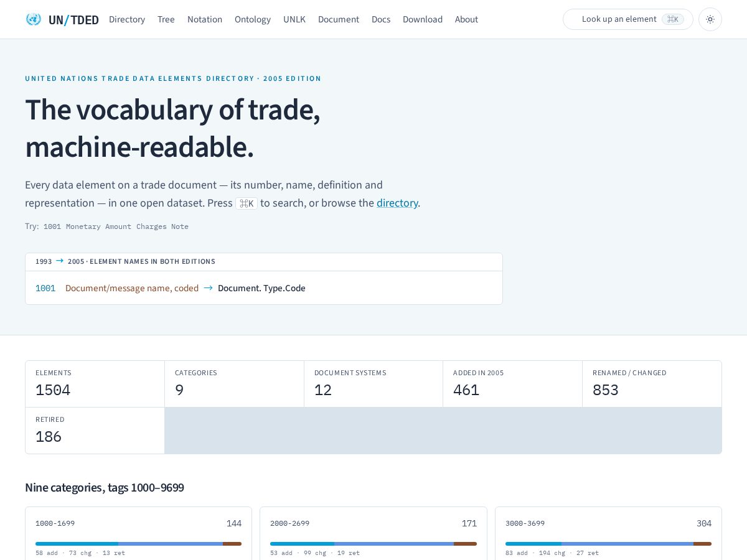The image size is (747, 560).
Task: Click the count 304 on third category card
Action: pos(704,523)
